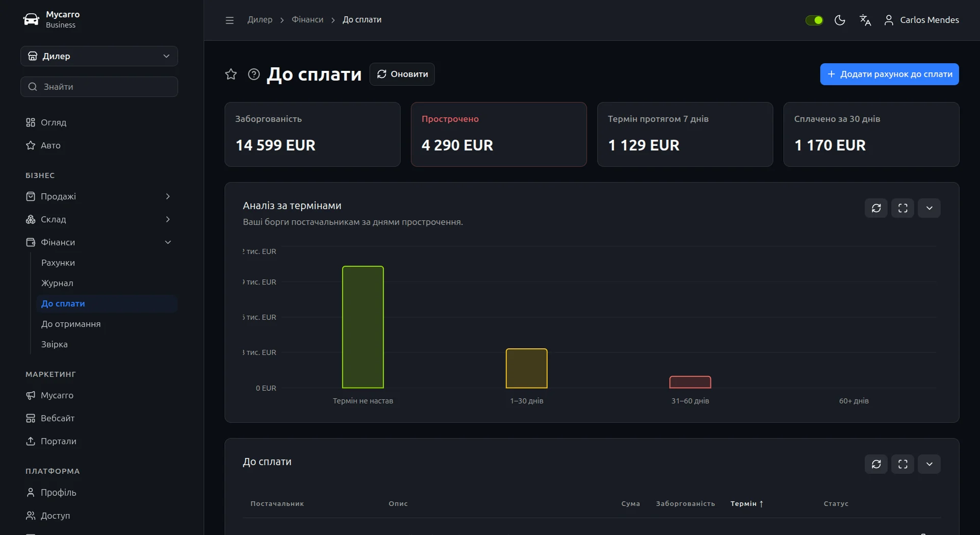Collapse the Аналіз за термінами panel
Image resolution: width=980 pixels, height=535 pixels.
click(930, 208)
